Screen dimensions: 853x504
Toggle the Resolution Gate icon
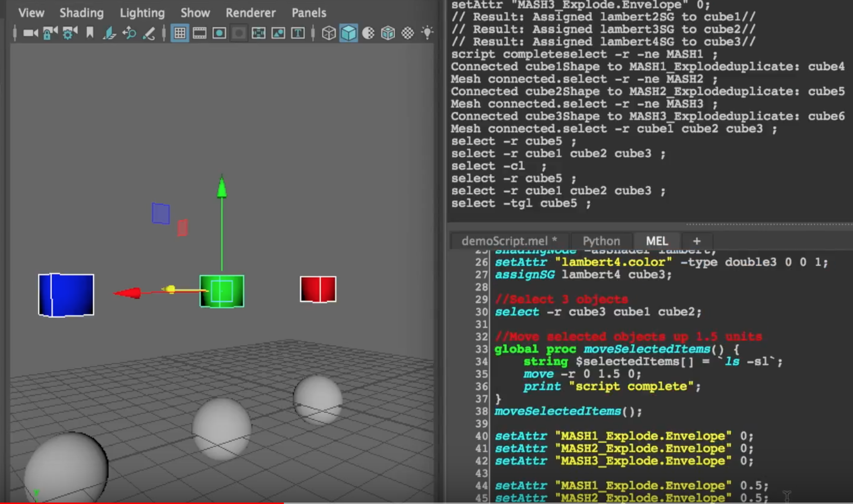[x=219, y=33]
